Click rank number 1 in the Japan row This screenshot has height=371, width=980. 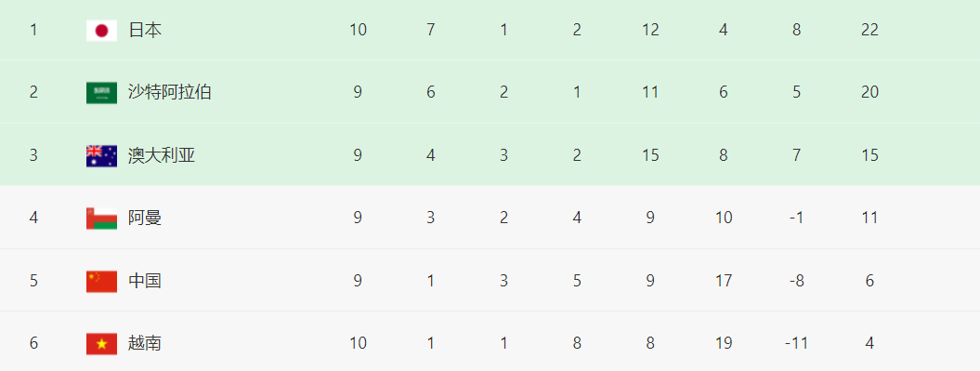(33, 30)
